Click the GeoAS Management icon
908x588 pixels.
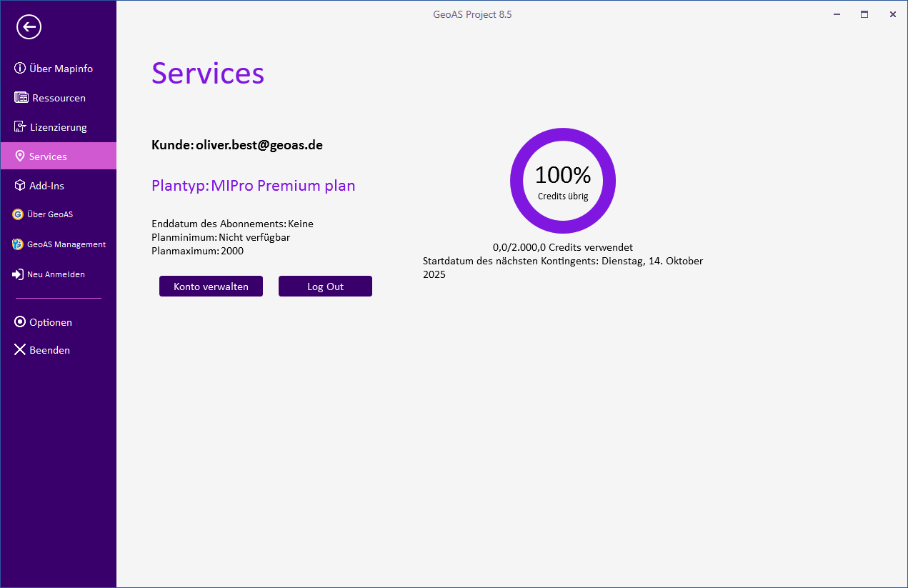[18, 244]
